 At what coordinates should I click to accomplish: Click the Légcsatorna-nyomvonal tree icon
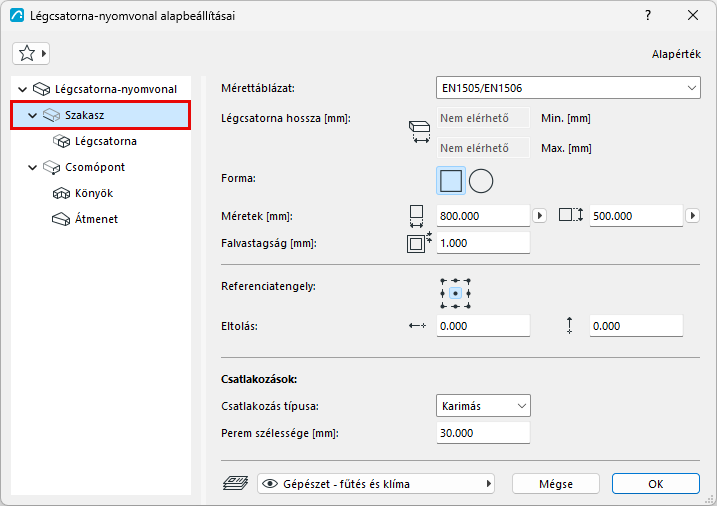[x=42, y=89]
